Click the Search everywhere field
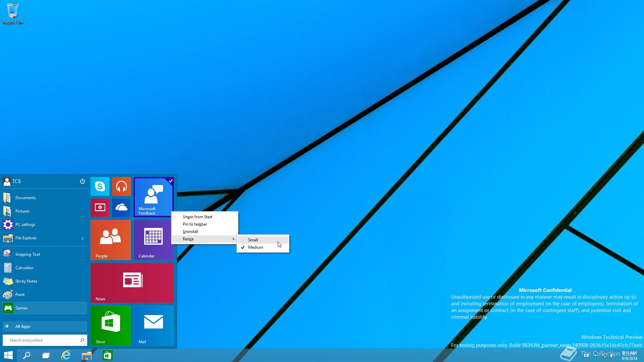Viewport: 644px width, 362px height. 45,340
